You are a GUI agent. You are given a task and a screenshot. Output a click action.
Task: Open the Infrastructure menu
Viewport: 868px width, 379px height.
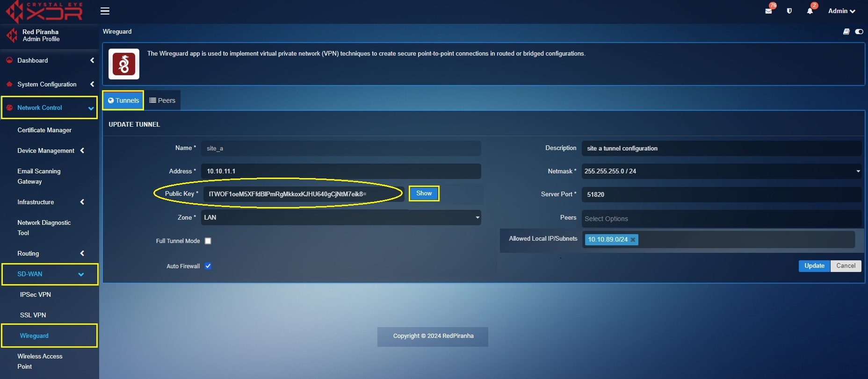coord(36,202)
